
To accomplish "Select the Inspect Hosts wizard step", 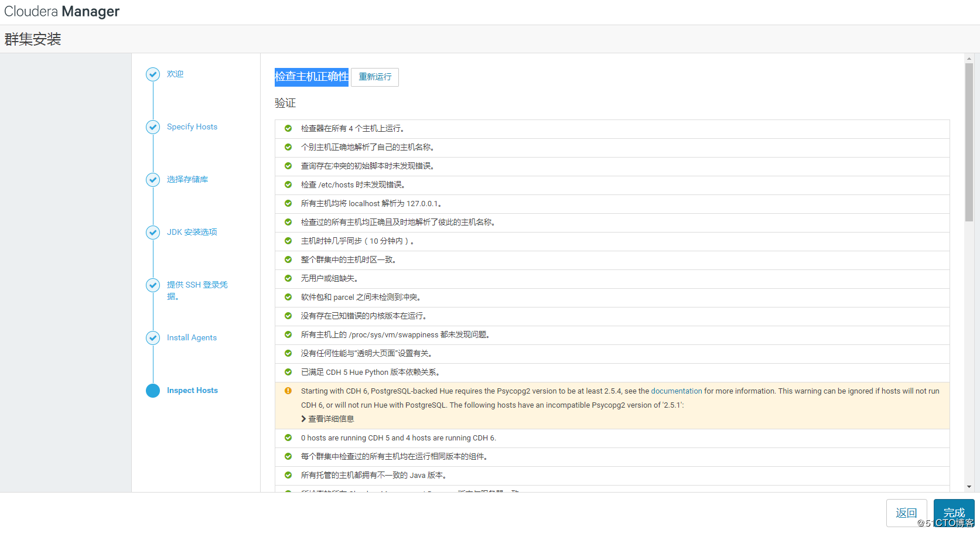I will 192,391.
